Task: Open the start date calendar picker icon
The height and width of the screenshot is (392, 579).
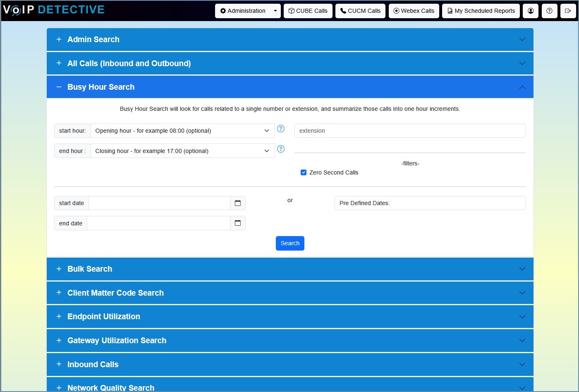Action: [x=238, y=203]
